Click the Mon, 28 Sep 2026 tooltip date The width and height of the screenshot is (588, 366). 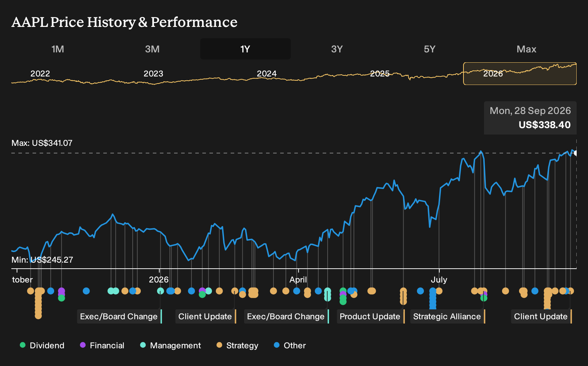tap(530, 111)
